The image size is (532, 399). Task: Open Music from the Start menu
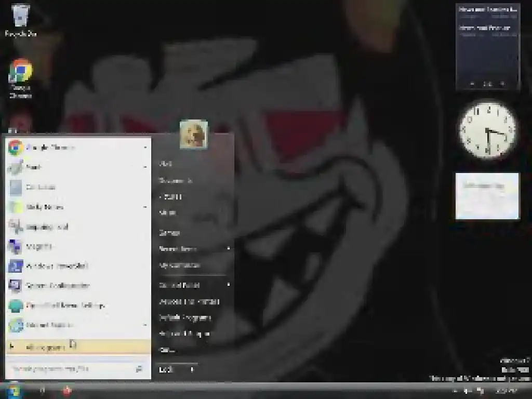coord(168,212)
